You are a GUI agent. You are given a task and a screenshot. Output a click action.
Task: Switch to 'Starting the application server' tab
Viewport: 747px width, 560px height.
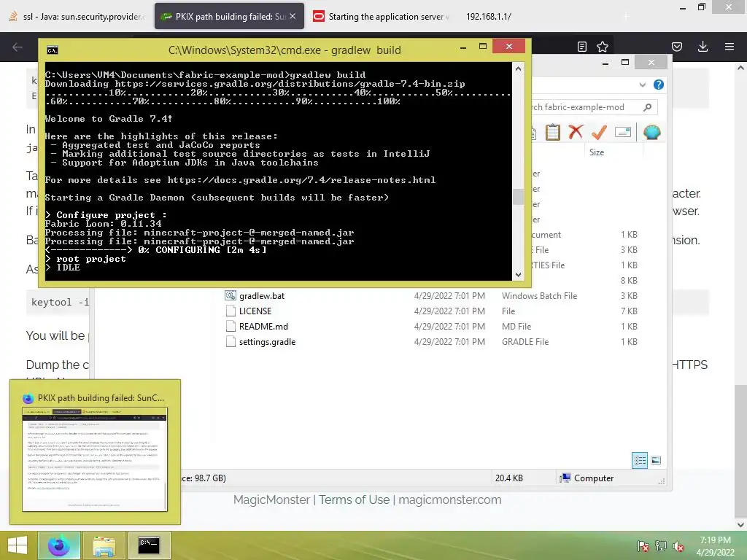pyautogui.click(x=381, y=16)
